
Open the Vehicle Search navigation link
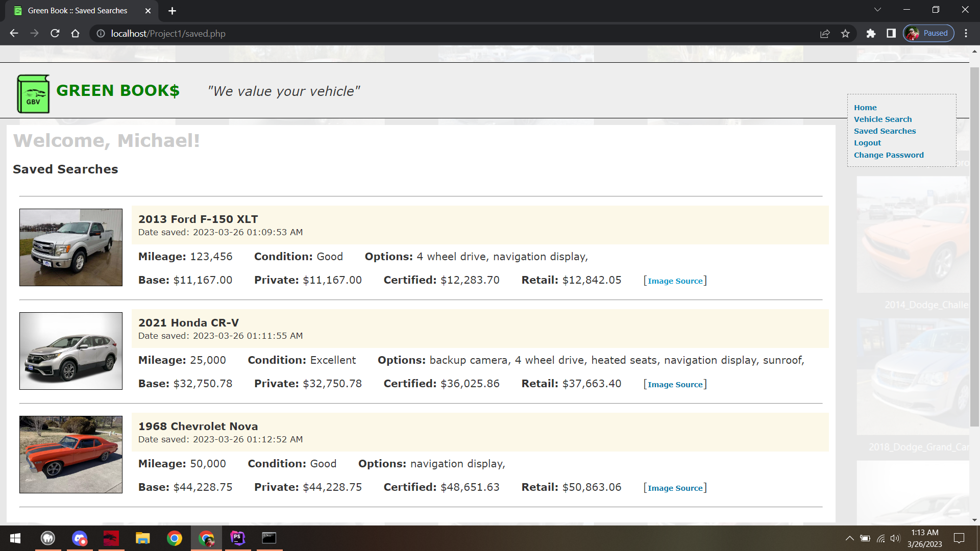[883, 119]
